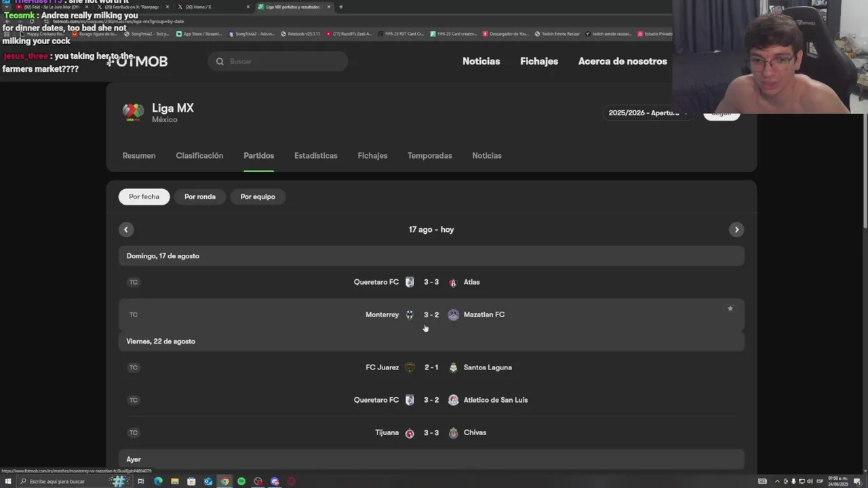Click the Liga MX league logo
This screenshot has height=488, width=868.
click(x=133, y=113)
